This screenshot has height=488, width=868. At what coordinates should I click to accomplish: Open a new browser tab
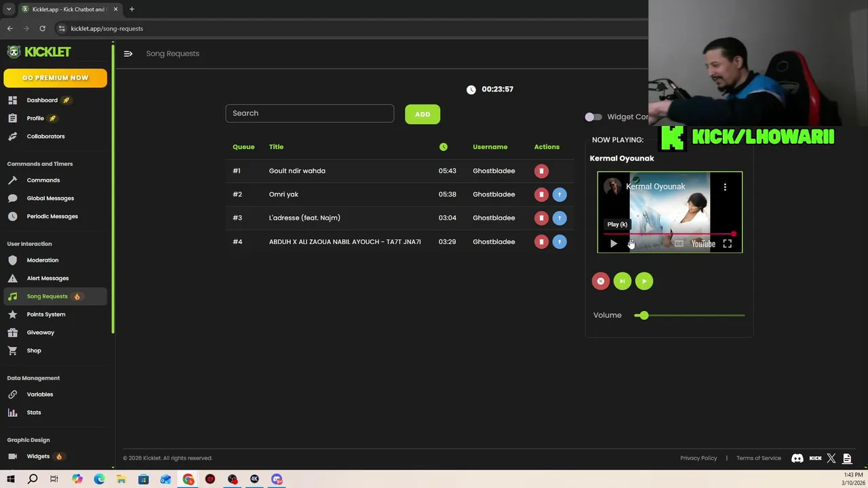pos(132,9)
